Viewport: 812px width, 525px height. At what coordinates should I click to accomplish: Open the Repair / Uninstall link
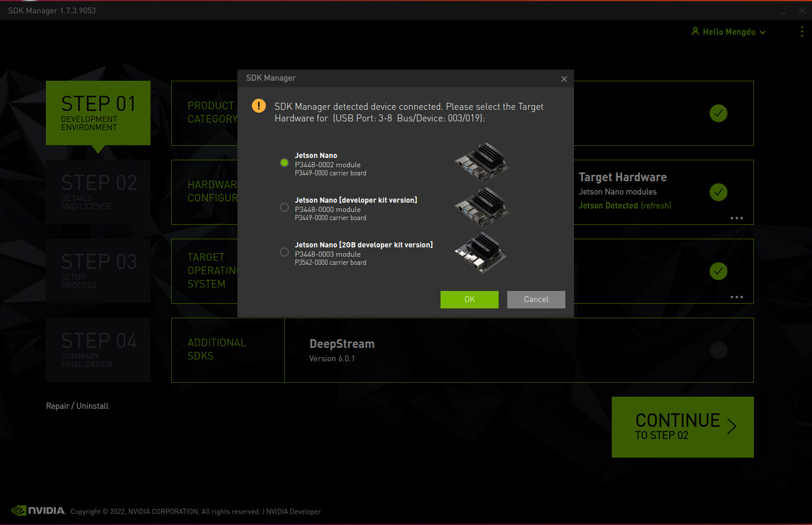point(77,406)
